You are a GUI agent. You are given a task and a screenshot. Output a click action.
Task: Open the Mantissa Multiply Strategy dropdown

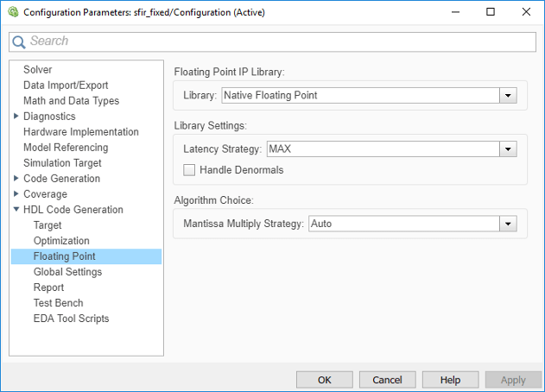click(x=509, y=224)
